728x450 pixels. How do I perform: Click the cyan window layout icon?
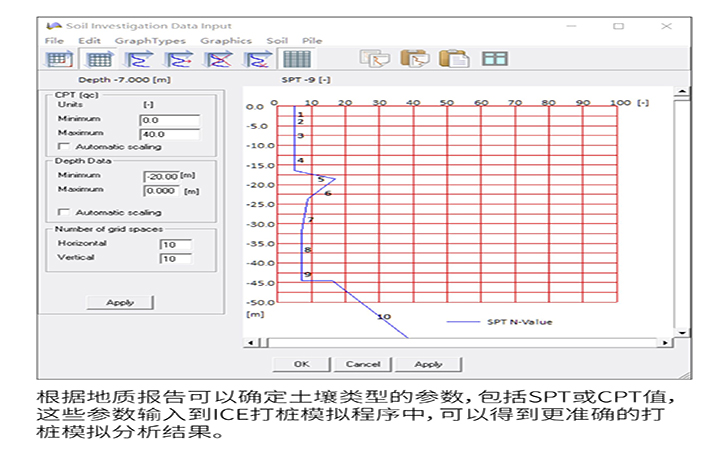(494, 59)
